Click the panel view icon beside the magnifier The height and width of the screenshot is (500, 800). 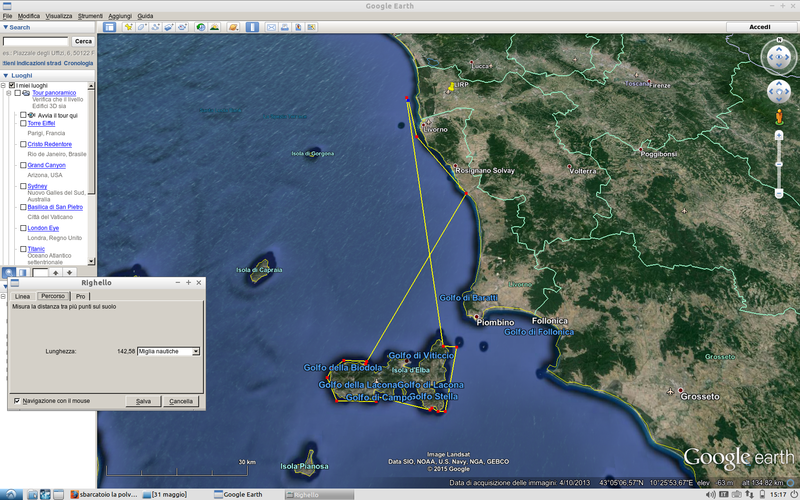pyautogui.click(x=22, y=273)
